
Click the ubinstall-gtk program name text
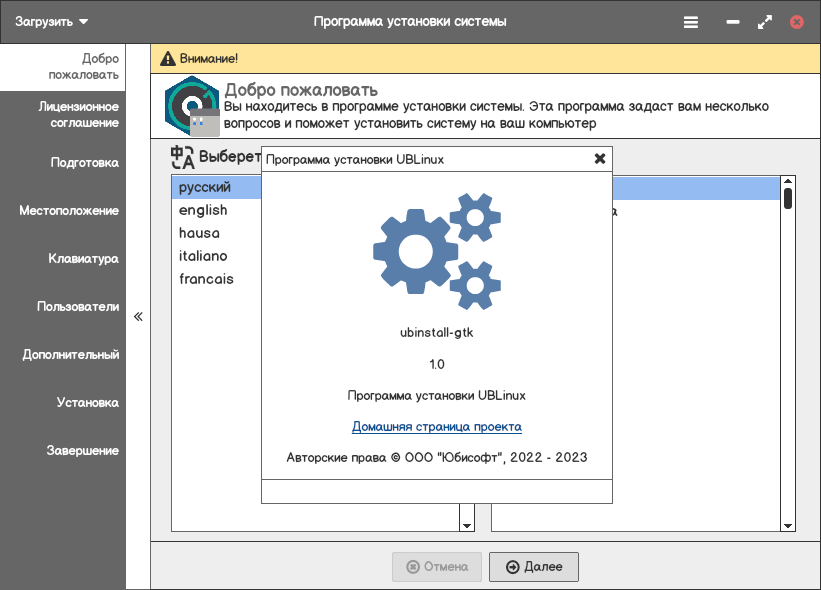coord(437,332)
